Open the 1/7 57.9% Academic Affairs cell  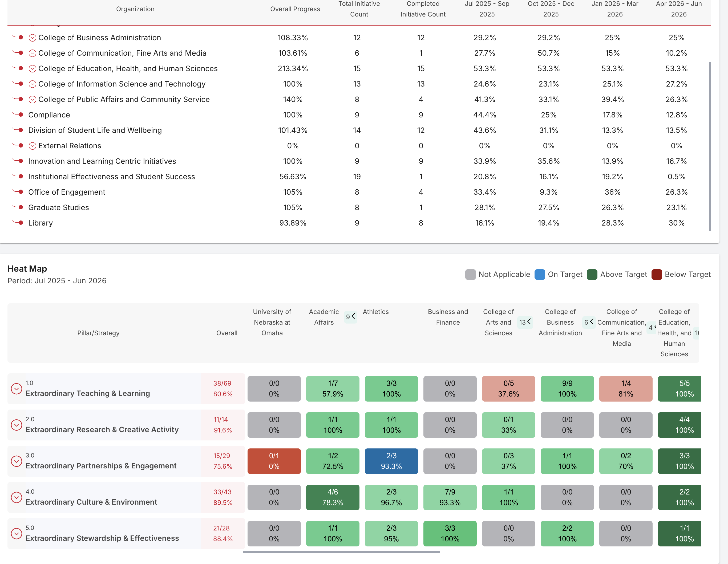[333, 389]
